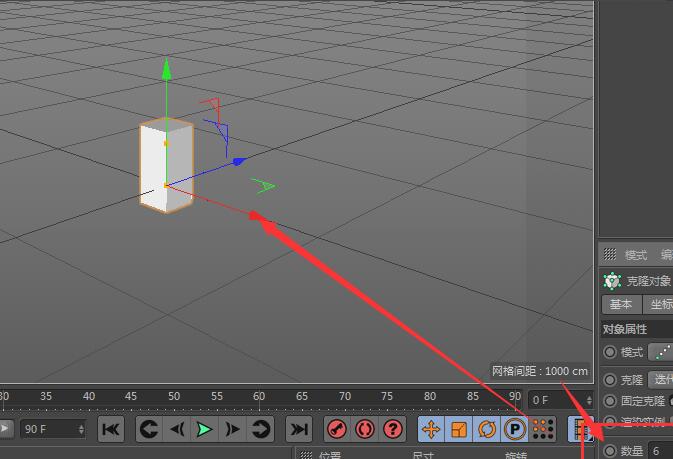The image size is (673, 459).
Task: Select the green plane handle of the axis gizmo
Action: [264, 185]
